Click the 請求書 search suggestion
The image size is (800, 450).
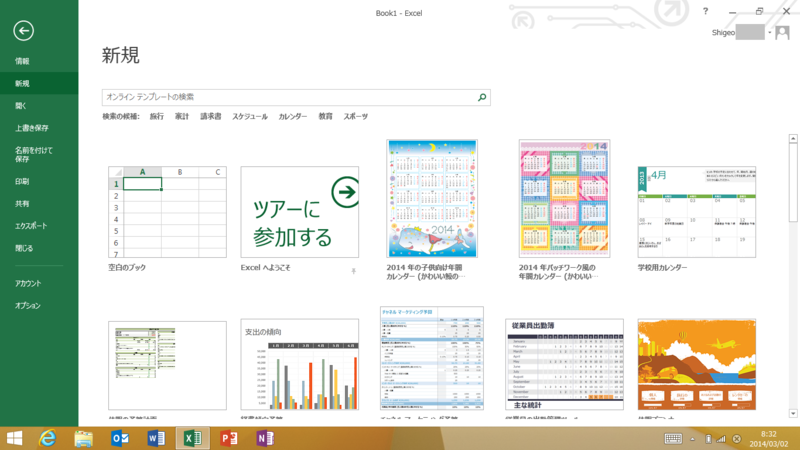211,116
